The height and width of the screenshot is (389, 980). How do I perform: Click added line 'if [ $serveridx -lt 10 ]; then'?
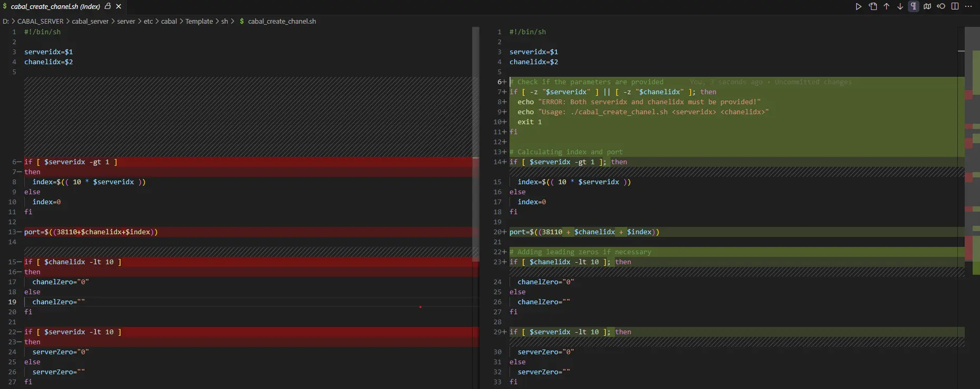tap(570, 332)
